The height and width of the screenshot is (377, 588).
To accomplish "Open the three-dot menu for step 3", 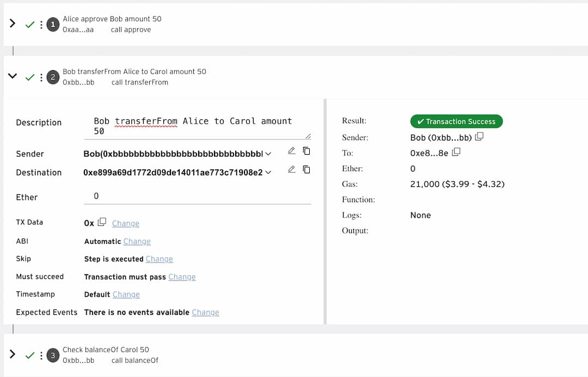I will click(41, 355).
